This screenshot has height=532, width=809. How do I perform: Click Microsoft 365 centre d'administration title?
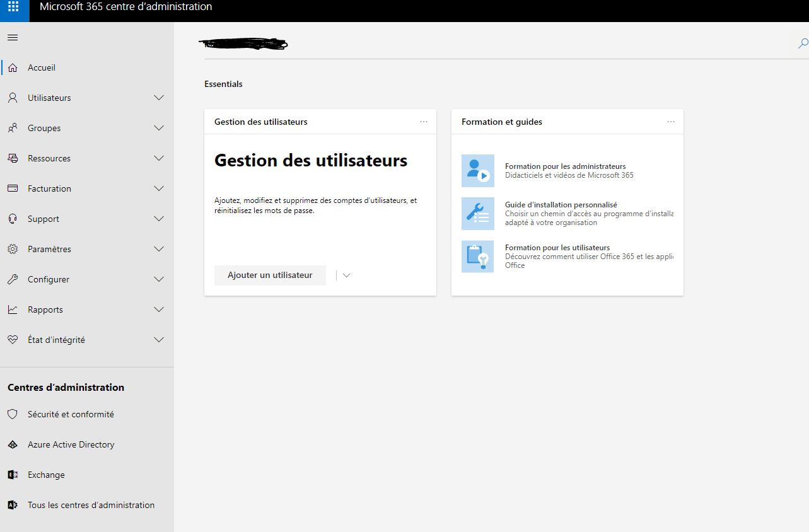pos(125,7)
